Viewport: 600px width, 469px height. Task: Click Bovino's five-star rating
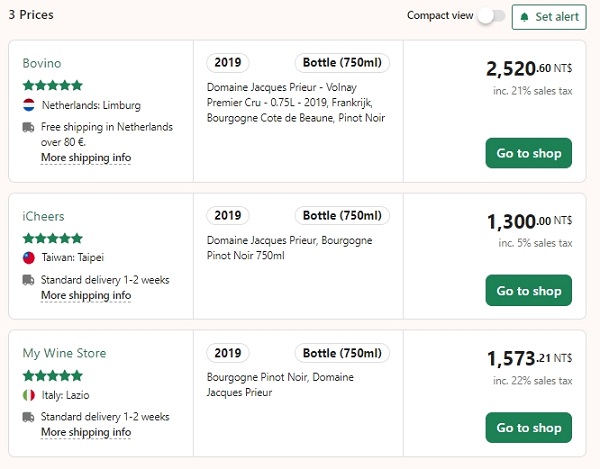tap(53, 85)
